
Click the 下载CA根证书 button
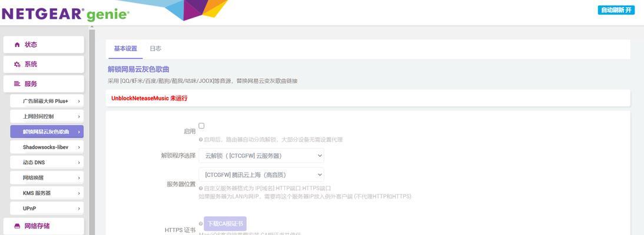[225, 223]
